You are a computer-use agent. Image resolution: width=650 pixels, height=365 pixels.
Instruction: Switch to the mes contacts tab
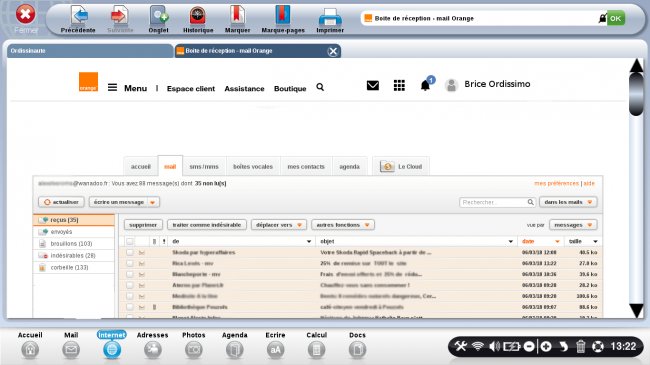pos(306,166)
